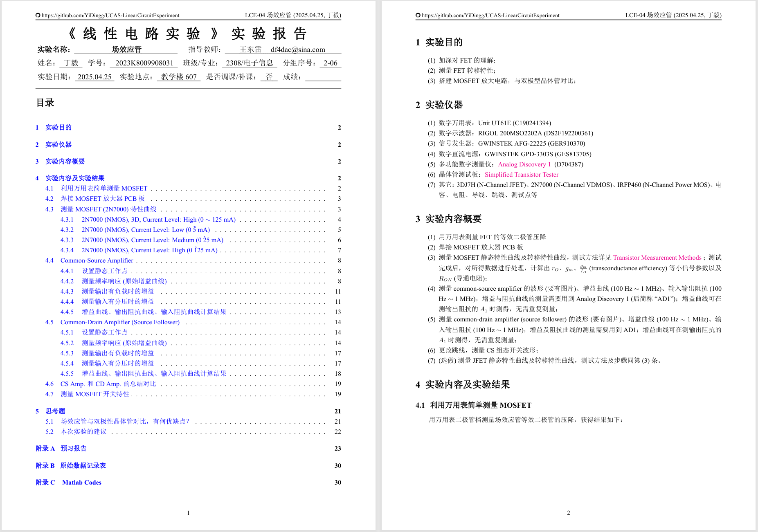Click experiment date 2025.04.25 field
The height and width of the screenshot is (532, 758).
[x=94, y=77]
